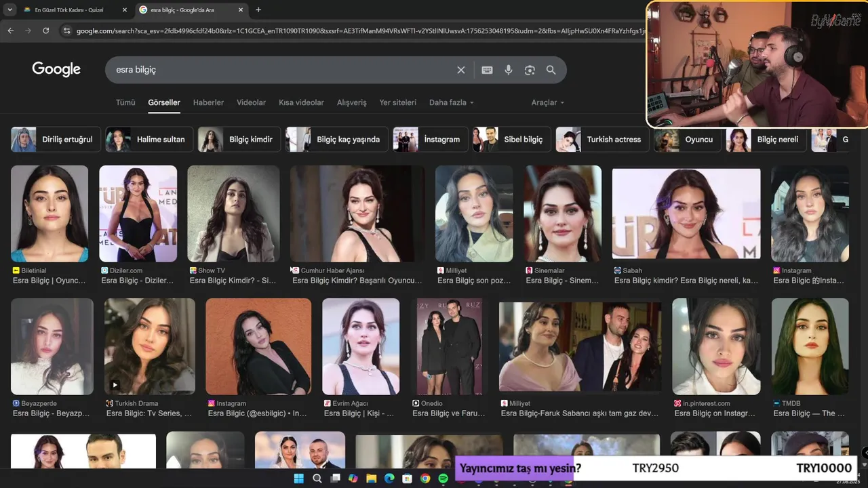View site information icon in address bar
868x488 pixels.
pyautogui.click(x=66, y=30)
